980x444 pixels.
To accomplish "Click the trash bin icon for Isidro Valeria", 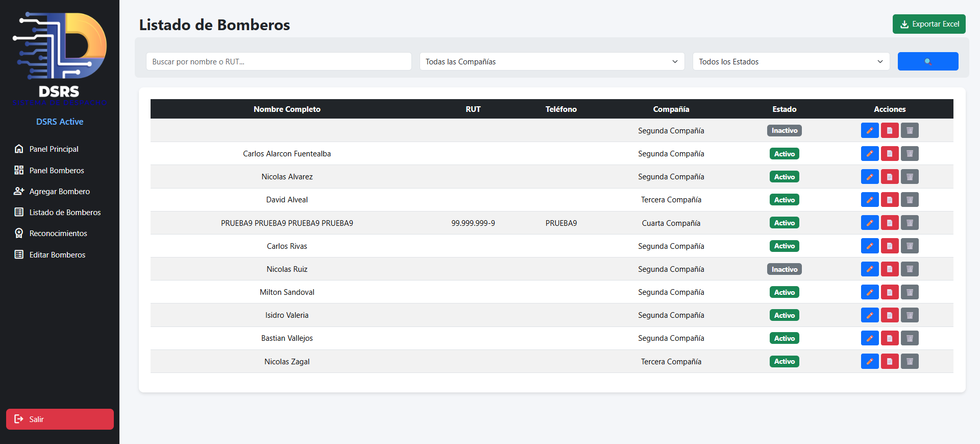I will point(909,315).
